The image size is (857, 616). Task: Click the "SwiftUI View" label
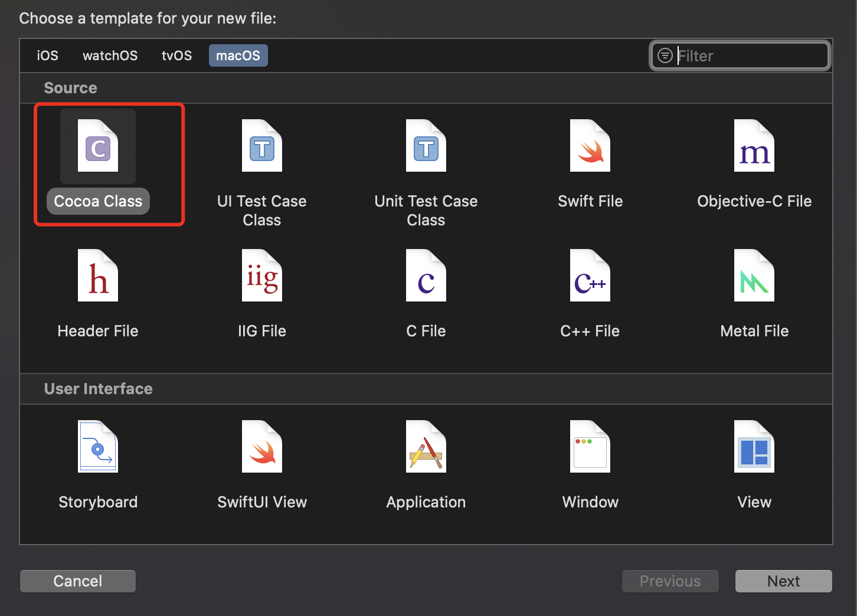pyautogui.click(x=262, y=502)
